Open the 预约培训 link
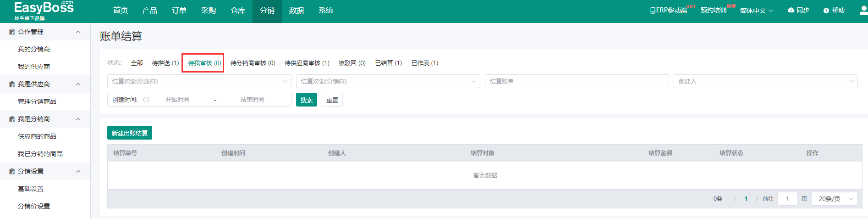The height and width of the screenshot is (219, 868). point(714,11)
